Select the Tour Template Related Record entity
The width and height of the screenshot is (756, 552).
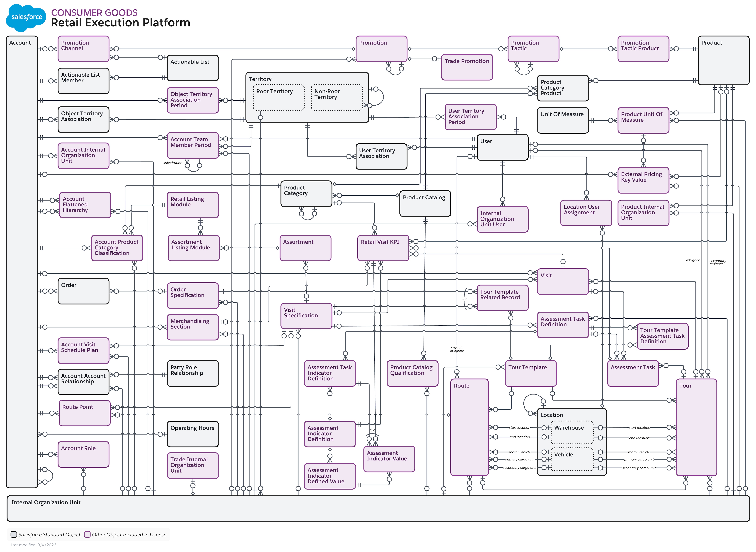point(503,298)
